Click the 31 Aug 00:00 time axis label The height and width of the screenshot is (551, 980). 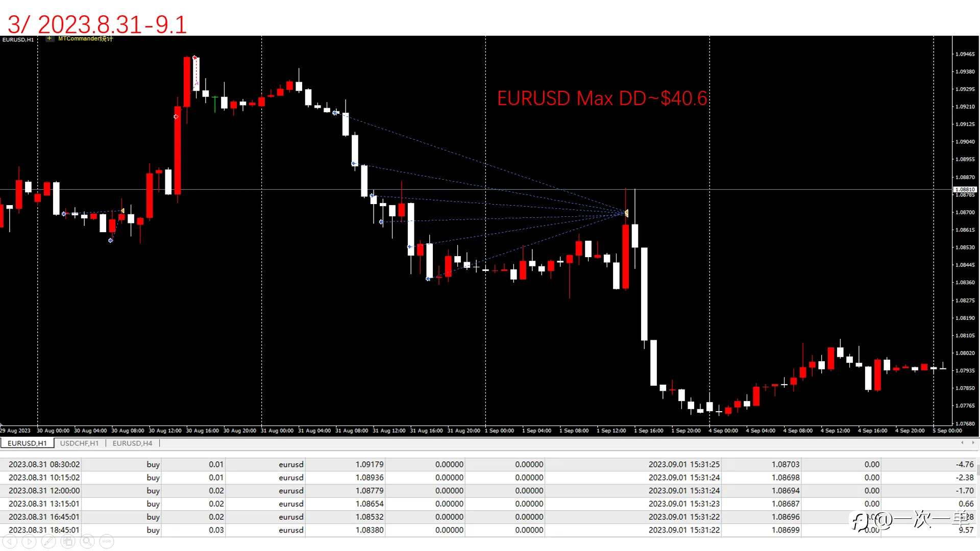click(277, 431)
